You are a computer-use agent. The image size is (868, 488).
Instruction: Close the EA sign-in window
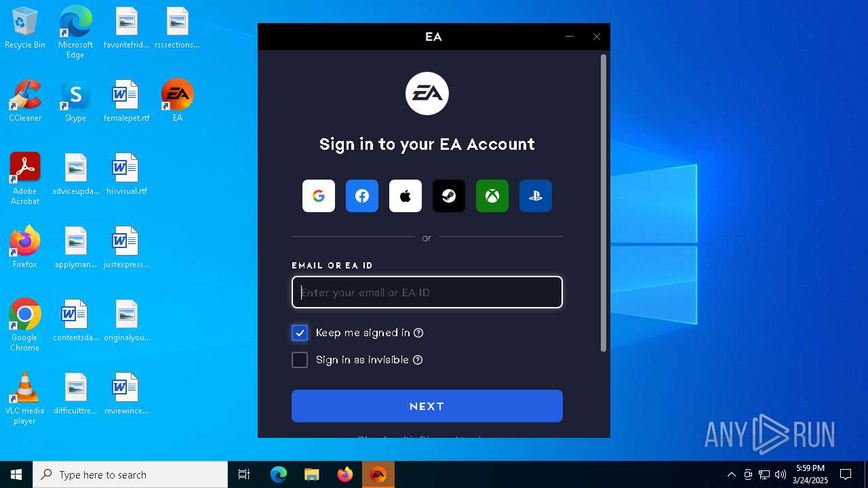[597, 37]
